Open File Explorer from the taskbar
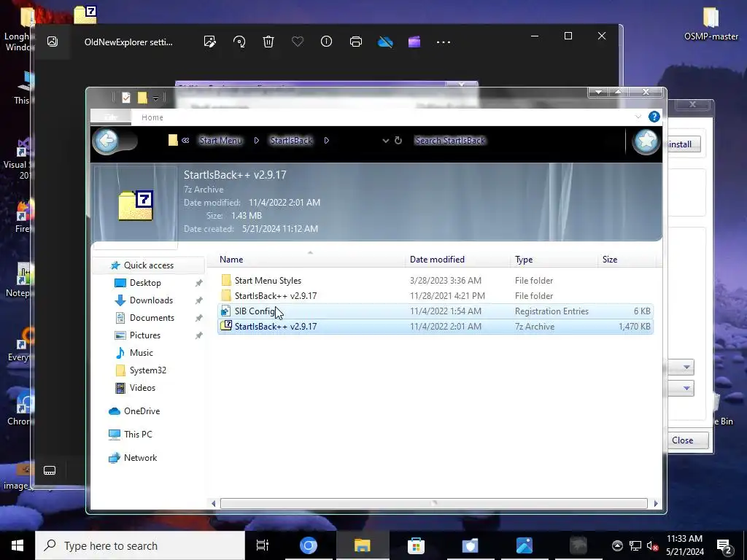747x560 pixels. point(362,545)
